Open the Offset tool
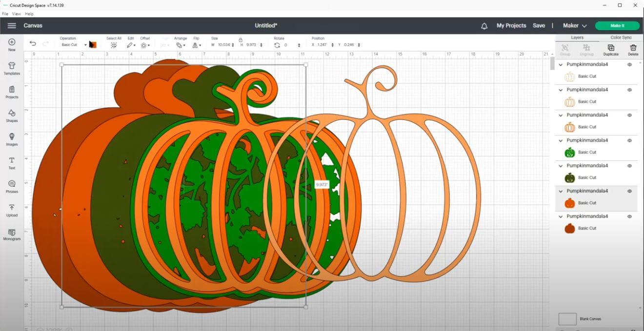Screen dimensions: 644x331 coord(144,45)
